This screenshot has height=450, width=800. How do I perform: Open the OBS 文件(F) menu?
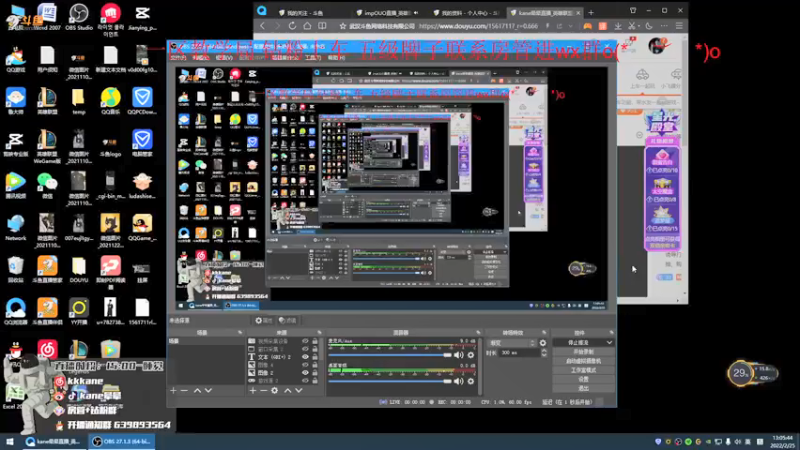(178, 58)
